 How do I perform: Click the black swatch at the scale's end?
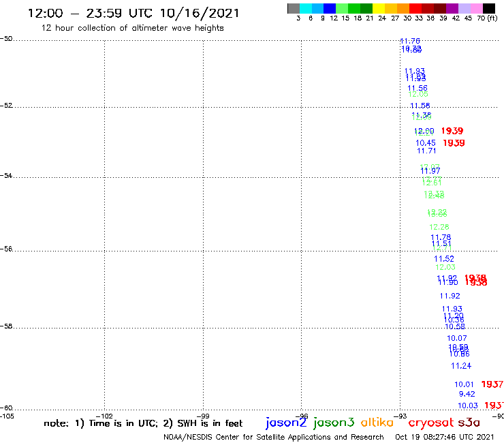tap(488, 8)
